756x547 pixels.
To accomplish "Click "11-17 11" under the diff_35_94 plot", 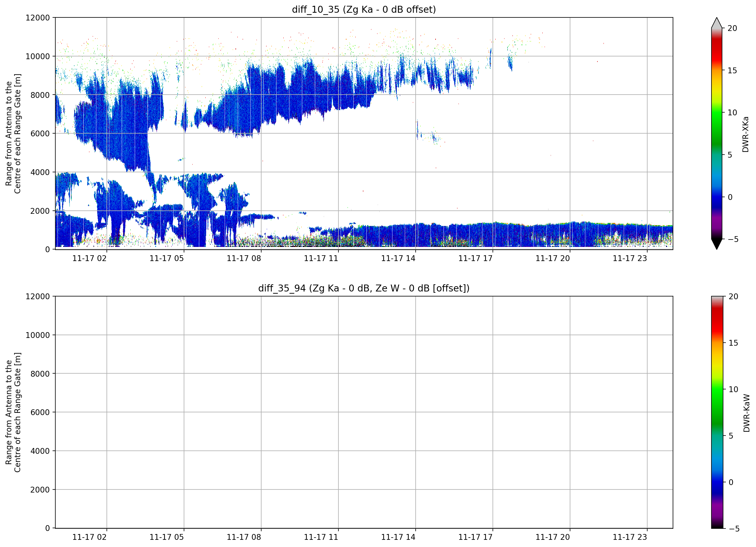I will coord(321,537).
